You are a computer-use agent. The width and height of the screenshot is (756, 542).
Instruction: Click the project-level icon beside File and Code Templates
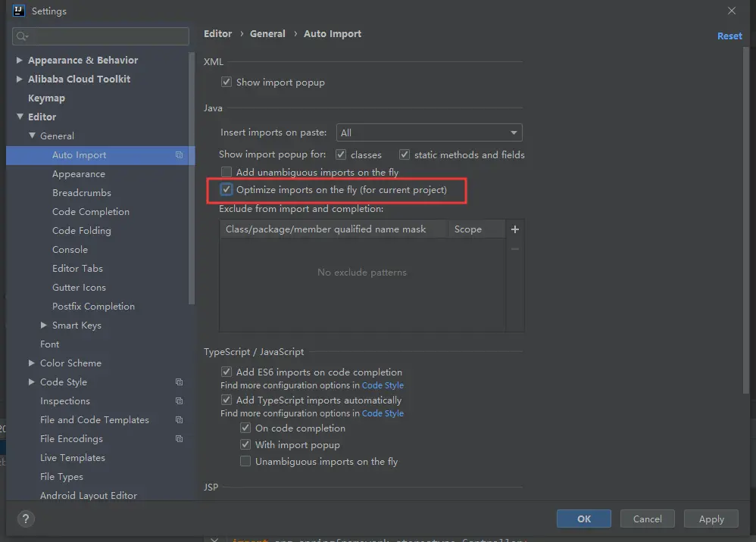tap(179, 420)
